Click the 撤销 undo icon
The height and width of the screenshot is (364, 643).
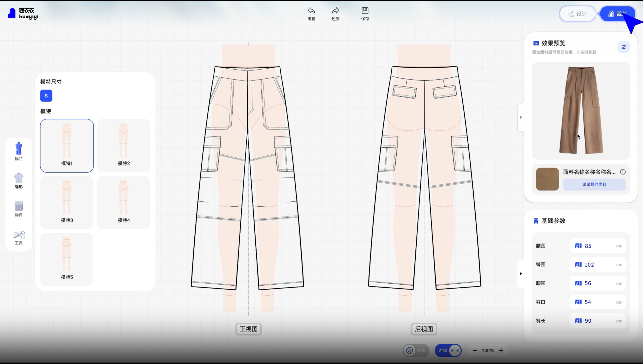[311, 11]
